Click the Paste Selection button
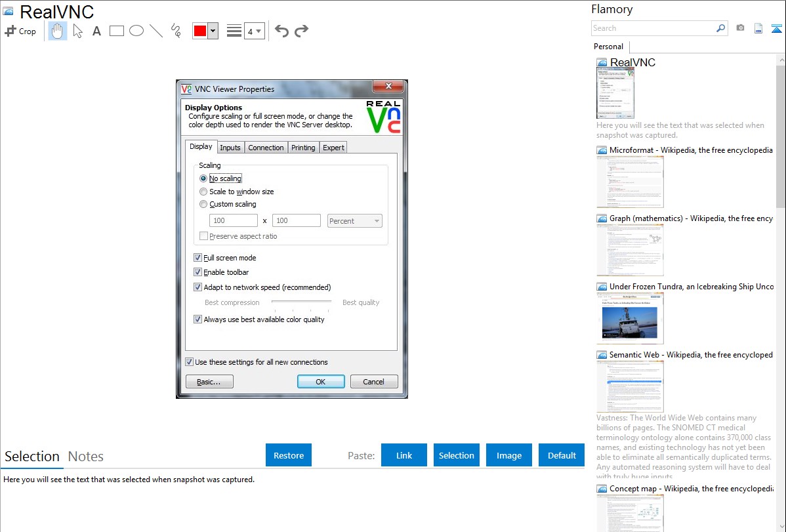The image size is (786, 532). click(x=457, y=455)
